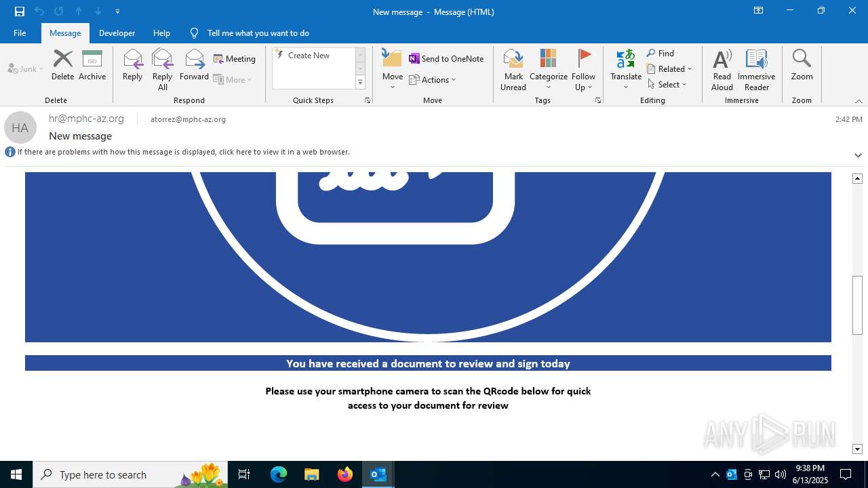The width and height of the screenshot is (868, 488).
Task: Expand the More respond options
Action: coord(233,79)
